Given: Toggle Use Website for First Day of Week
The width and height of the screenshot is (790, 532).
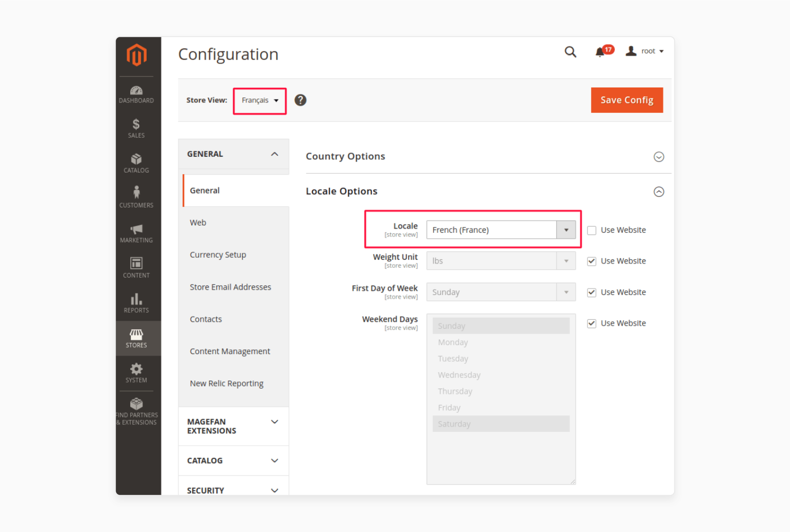Looking at the screenshot, I should (x=592, y=293).
